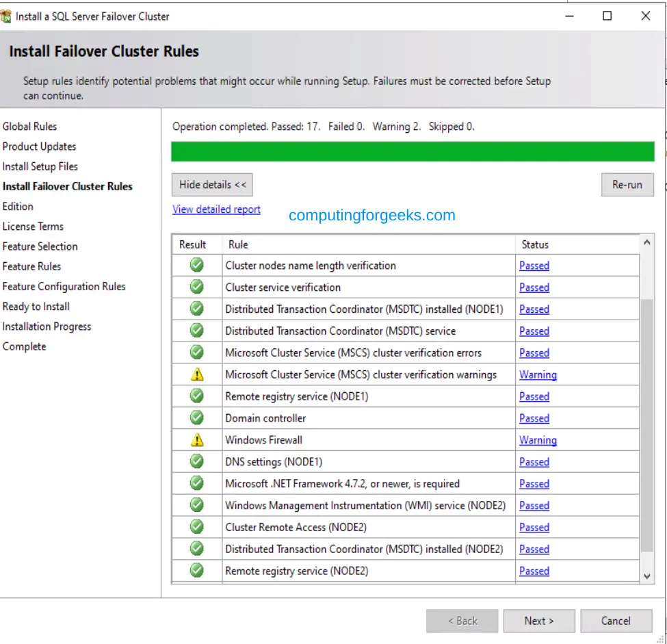
Task: Click the Re-run button
Action: [627, 185]
